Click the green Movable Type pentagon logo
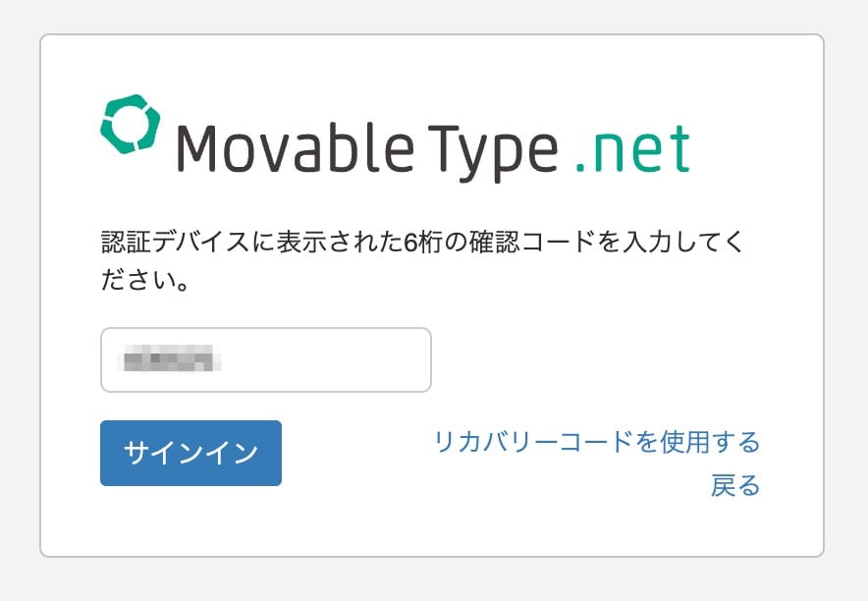Image resolution: width=868 pixels, height=601 pixels. (130, 125)
